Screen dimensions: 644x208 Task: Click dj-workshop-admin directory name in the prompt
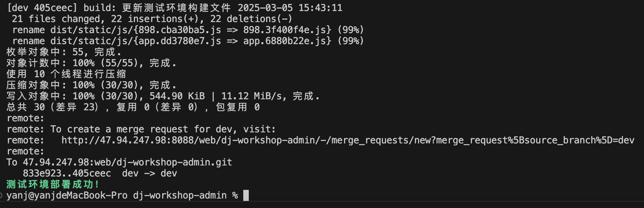[x=180, y=195]
